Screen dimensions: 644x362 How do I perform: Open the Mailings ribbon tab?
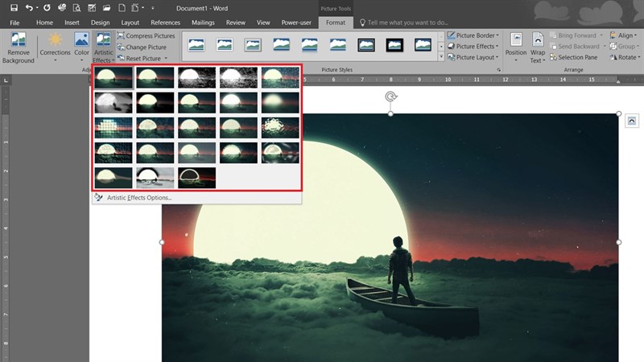coord(201,23)
